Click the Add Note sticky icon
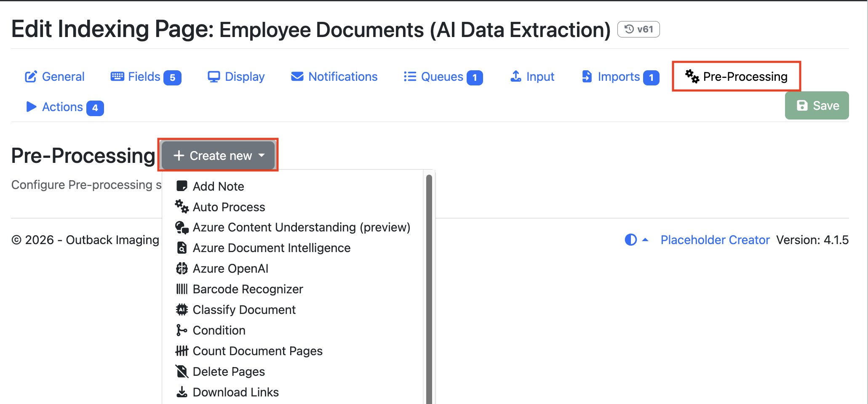 [x=182, y=186]
